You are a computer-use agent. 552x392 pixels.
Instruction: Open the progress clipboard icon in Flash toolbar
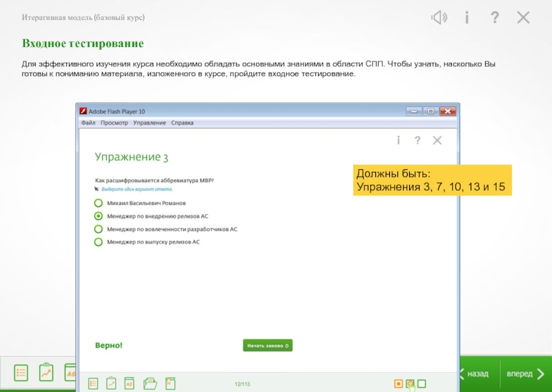pos(111,383)
